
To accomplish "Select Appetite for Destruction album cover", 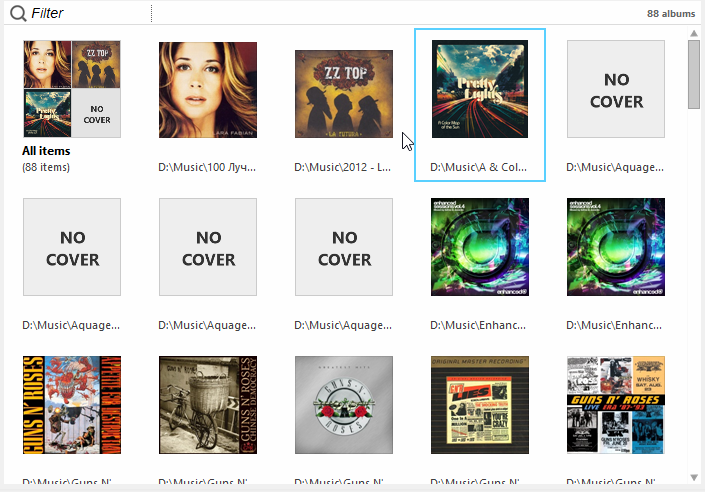I will pyautogui.click(x=72, y=405).
